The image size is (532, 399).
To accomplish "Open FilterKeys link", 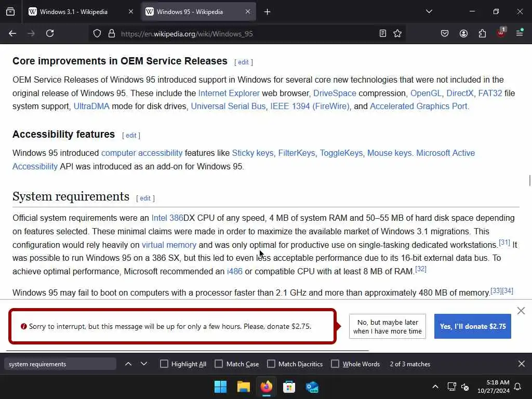I will [297, 153].
